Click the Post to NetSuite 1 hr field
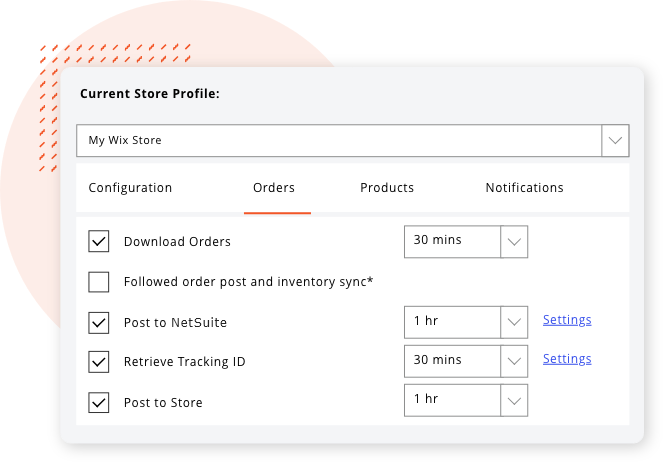The width and height of the screenshot is (670, 469). tap(453, 322)
